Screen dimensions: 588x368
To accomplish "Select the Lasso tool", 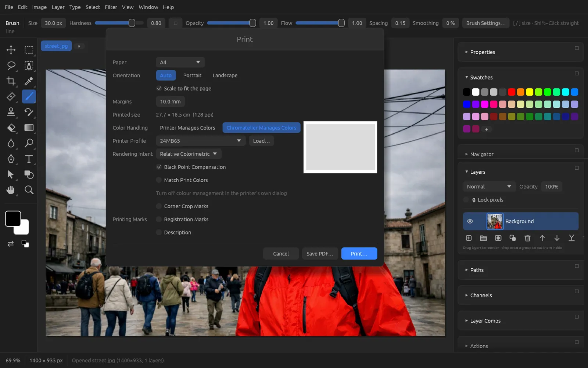I will (11, 66).
